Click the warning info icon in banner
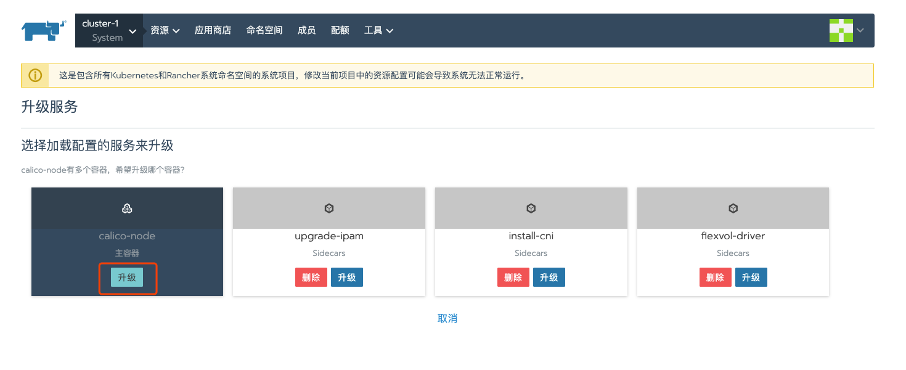Image resolution: width=906 pixels, height=370 pixels. click(35, 75)
